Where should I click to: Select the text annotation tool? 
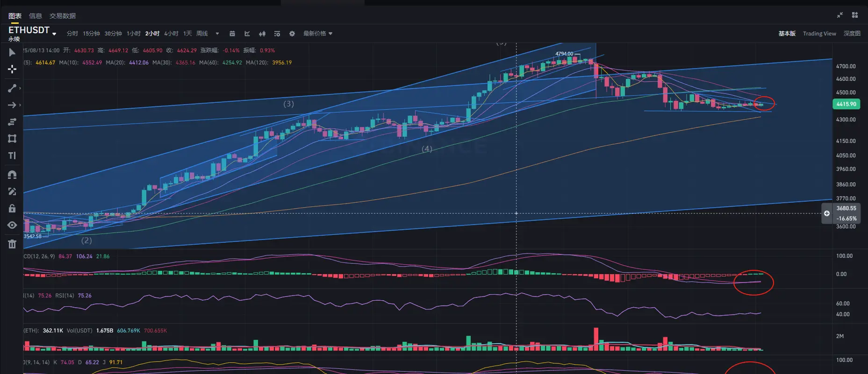12,155
